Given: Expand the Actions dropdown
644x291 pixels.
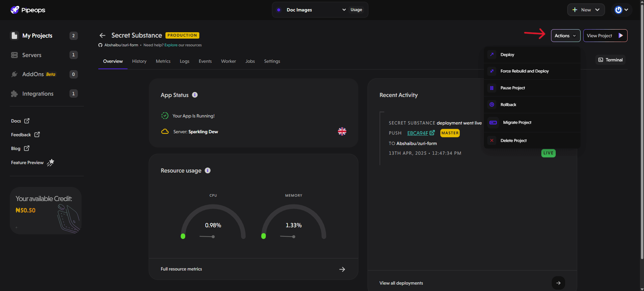Looking at the screenshot, I should (565, 36).
